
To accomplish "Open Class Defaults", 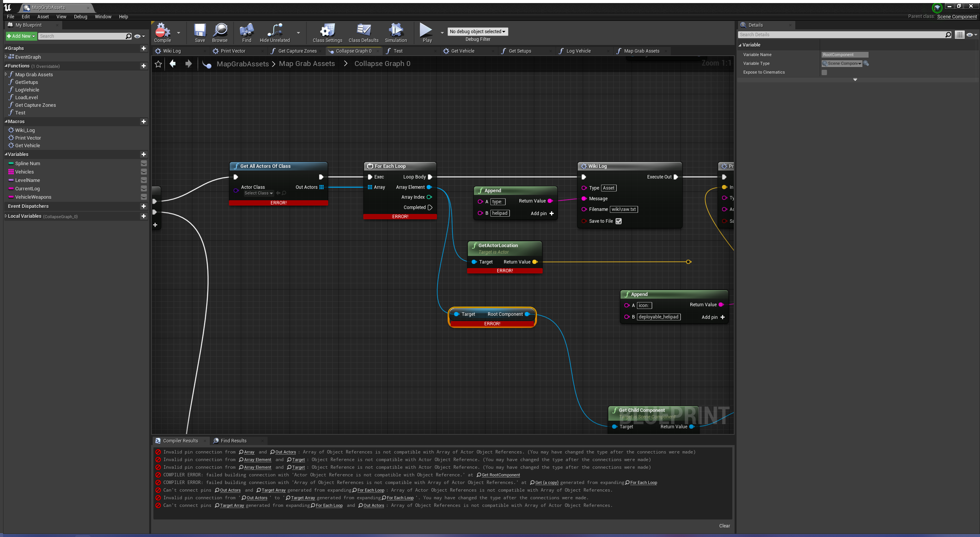I will (x=363, y=32).
